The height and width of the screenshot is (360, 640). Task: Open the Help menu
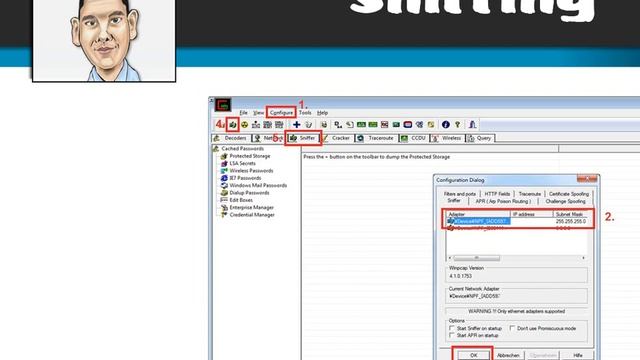pos(322,113)
